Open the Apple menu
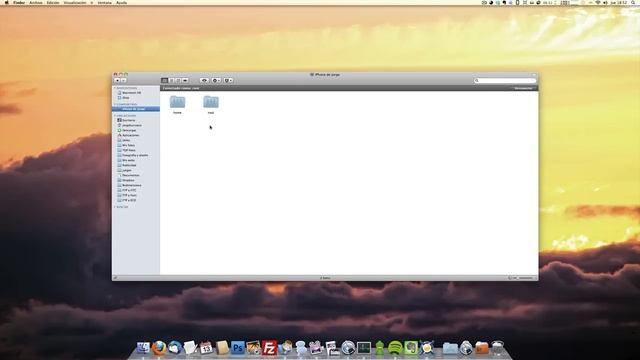Image resolution: width=640 pixels, height=360 pixels. pos(7,2)
